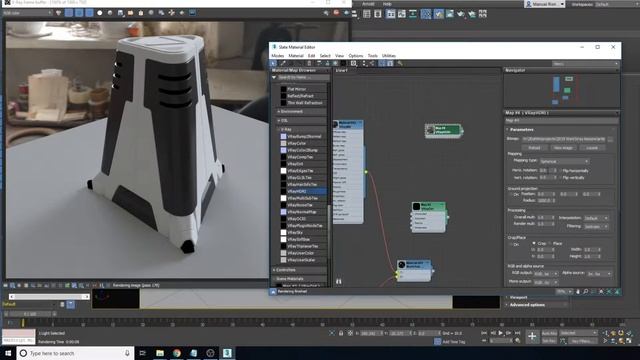Open the Edit menu in Slate Material Editor
This screenshot has height=360, width=640.
click(311, 56)
